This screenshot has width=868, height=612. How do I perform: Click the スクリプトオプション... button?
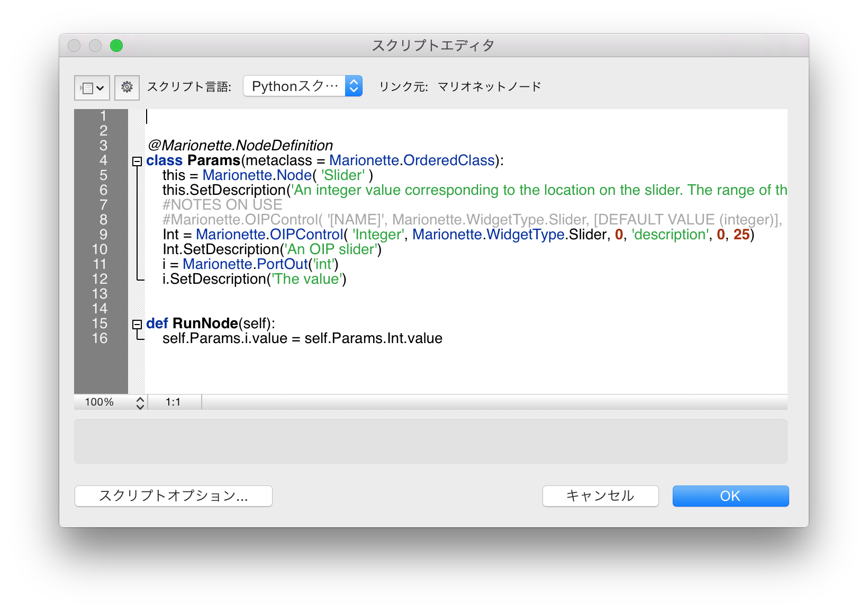pos(174,496)
